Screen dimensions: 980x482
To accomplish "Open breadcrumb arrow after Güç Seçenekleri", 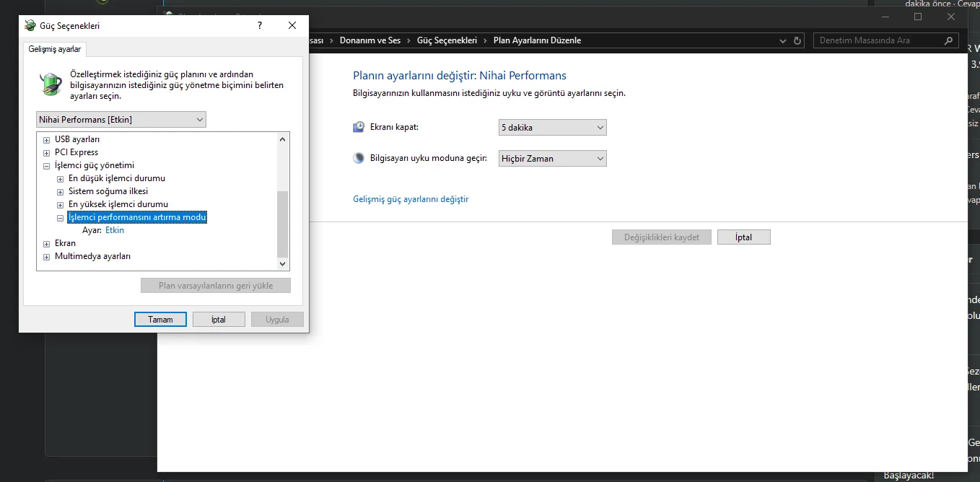I will coord(486,40).
